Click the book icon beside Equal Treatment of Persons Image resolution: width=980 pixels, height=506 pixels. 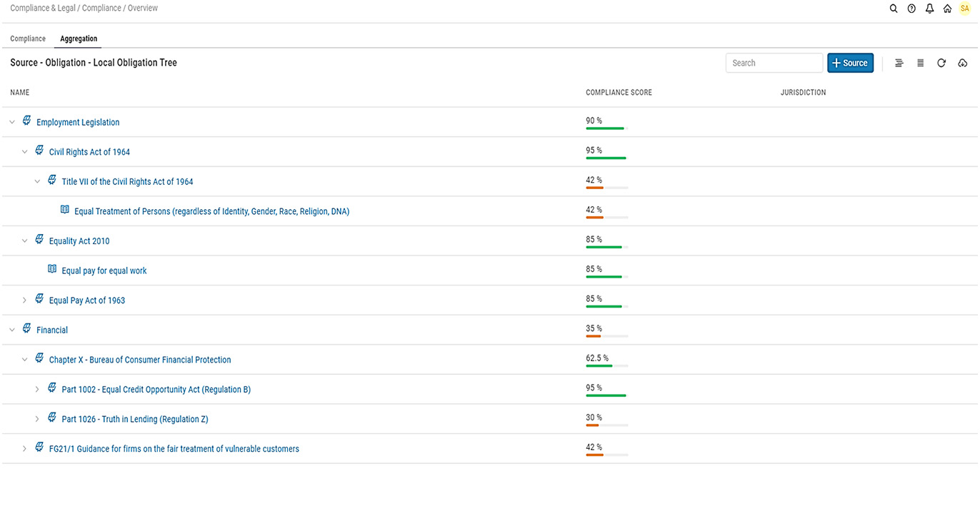pyautogui.click(x=65, y=210)
